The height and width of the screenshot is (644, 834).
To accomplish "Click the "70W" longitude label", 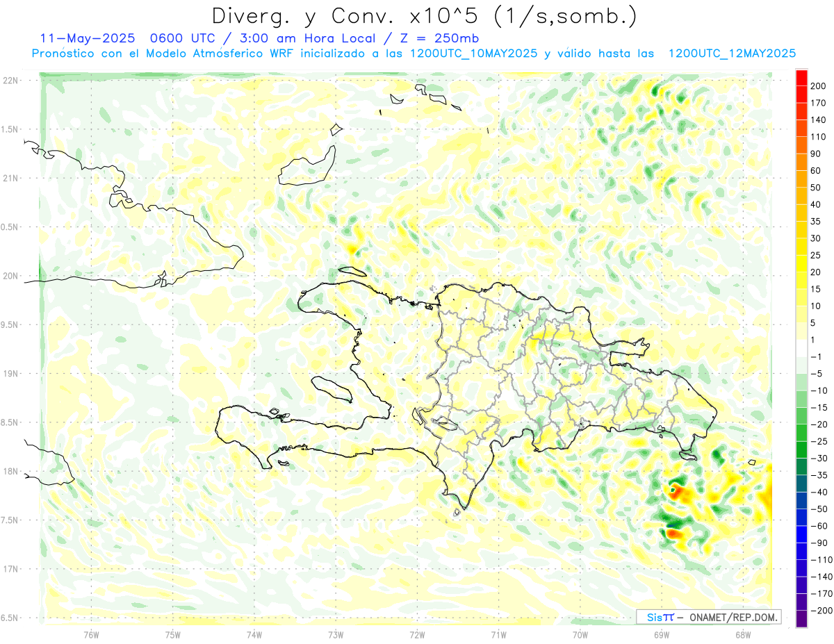I will [580, 634].
